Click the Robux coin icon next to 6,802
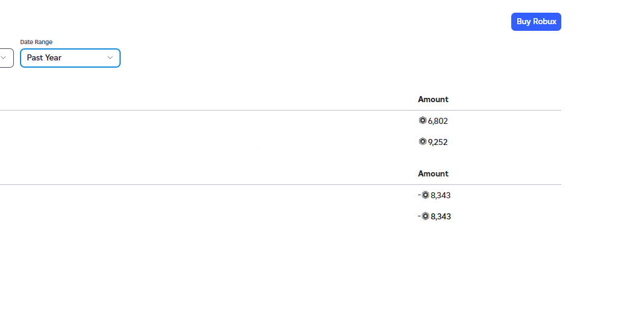This screenshot has width=644, height=310. [422, 120]
